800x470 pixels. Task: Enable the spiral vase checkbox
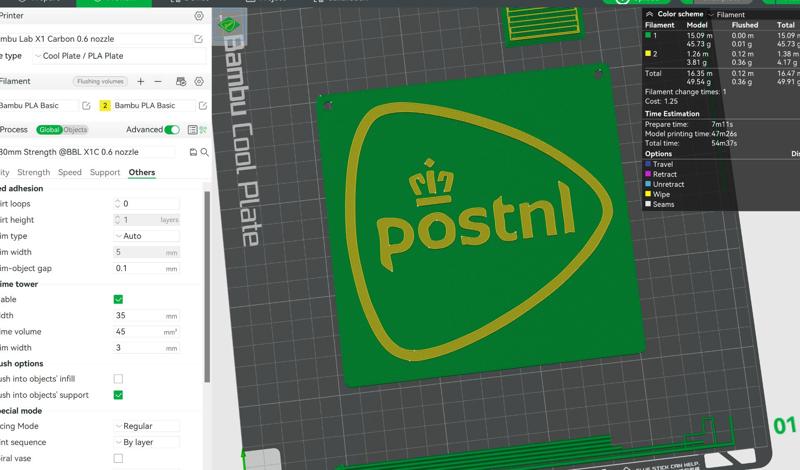pos(118,458)
